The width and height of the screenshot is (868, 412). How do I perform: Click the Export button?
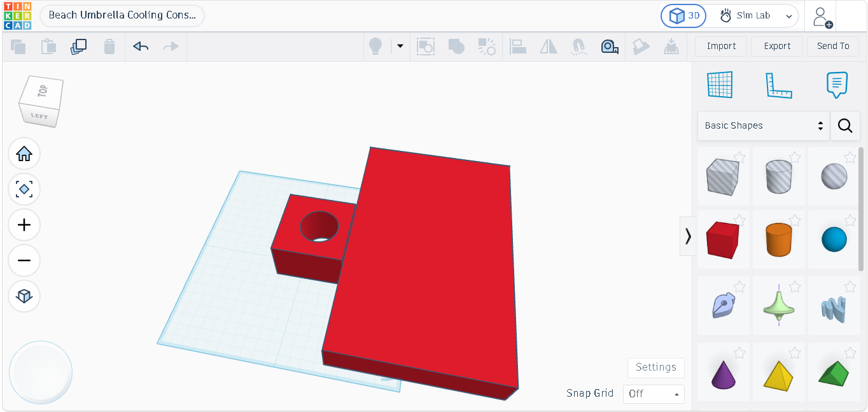[777, 46]
